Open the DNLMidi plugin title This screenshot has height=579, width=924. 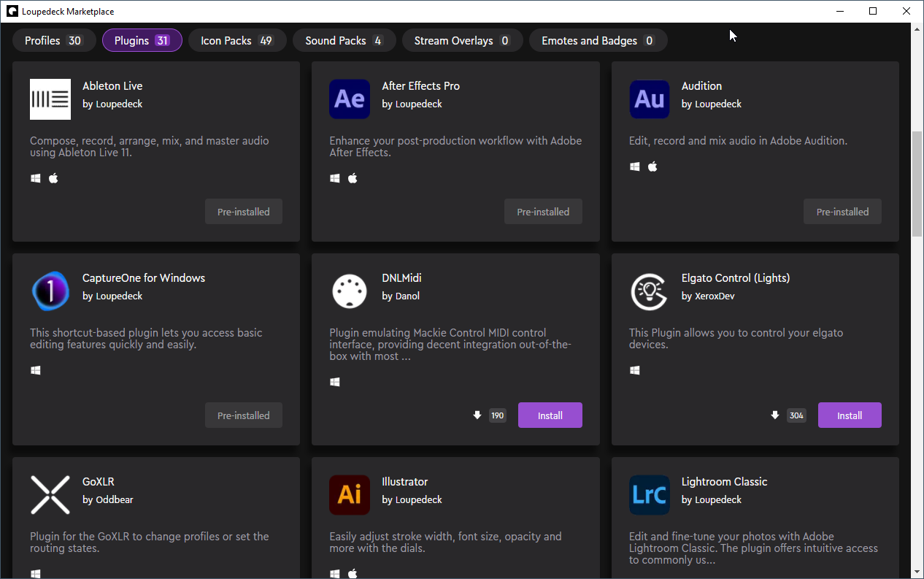401,278
